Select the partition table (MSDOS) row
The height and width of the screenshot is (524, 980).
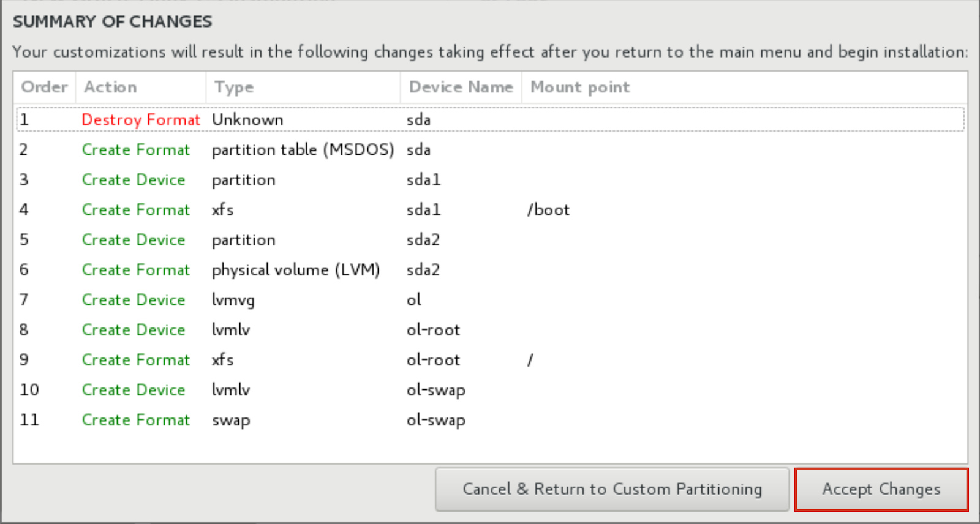point(491,149)
